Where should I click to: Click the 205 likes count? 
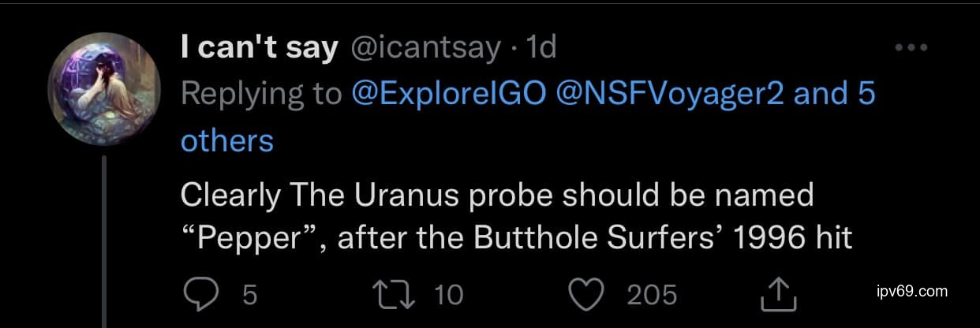pyautogui.click(x=652, y=295)
